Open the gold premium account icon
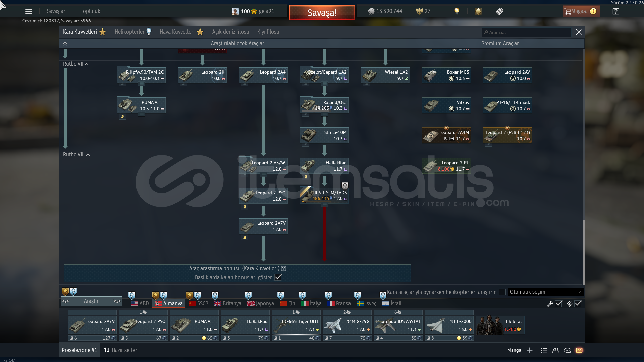The width and height of the screenshot is (644, 362). click(x=478, y=11)
